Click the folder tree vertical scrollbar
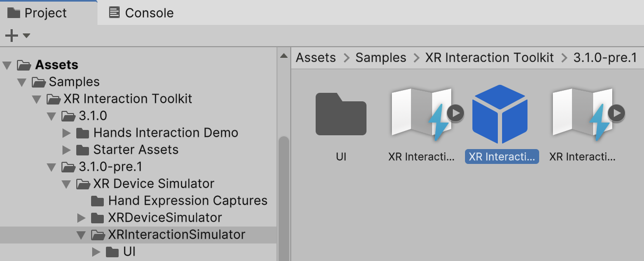This screenshot has height=261, width=644. point(284,196)
